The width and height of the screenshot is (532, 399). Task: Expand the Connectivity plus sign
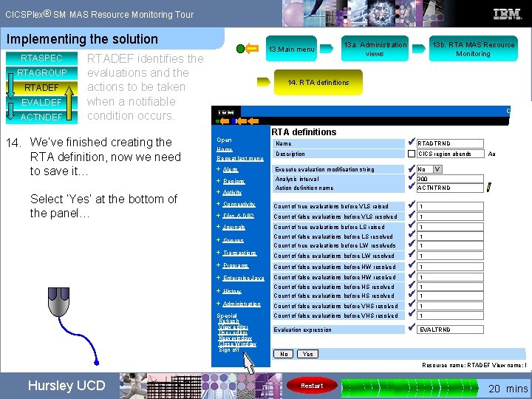(x=218, y=204)
